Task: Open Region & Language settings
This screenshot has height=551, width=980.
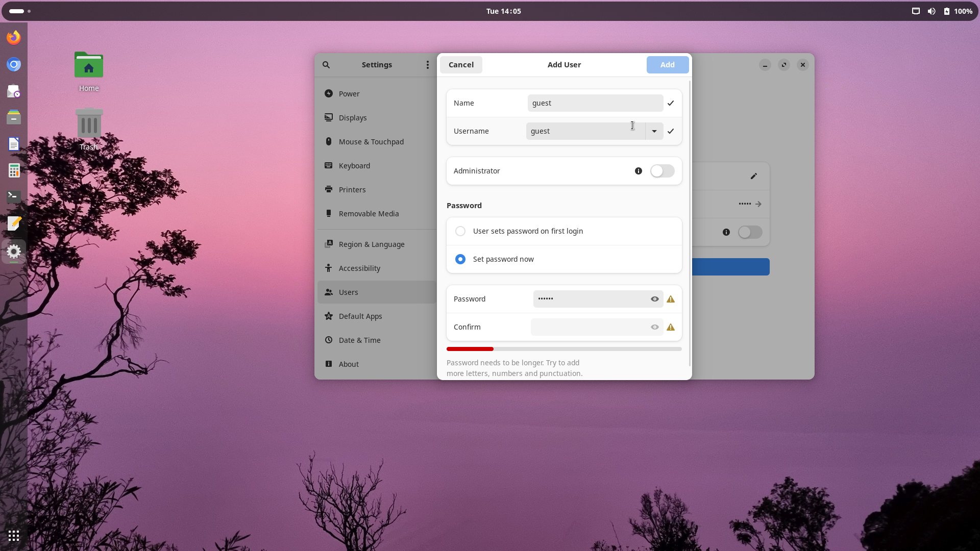Action: pos(377,244)
